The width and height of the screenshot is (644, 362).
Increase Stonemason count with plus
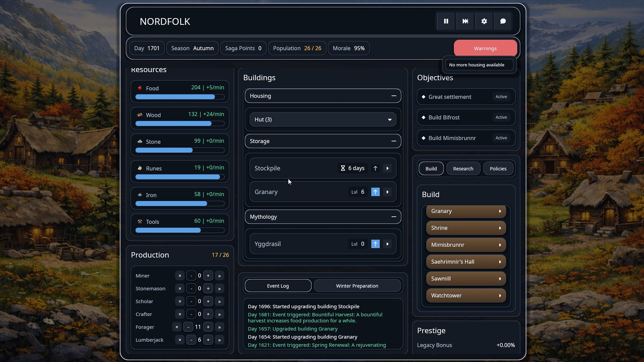(208, 288)
